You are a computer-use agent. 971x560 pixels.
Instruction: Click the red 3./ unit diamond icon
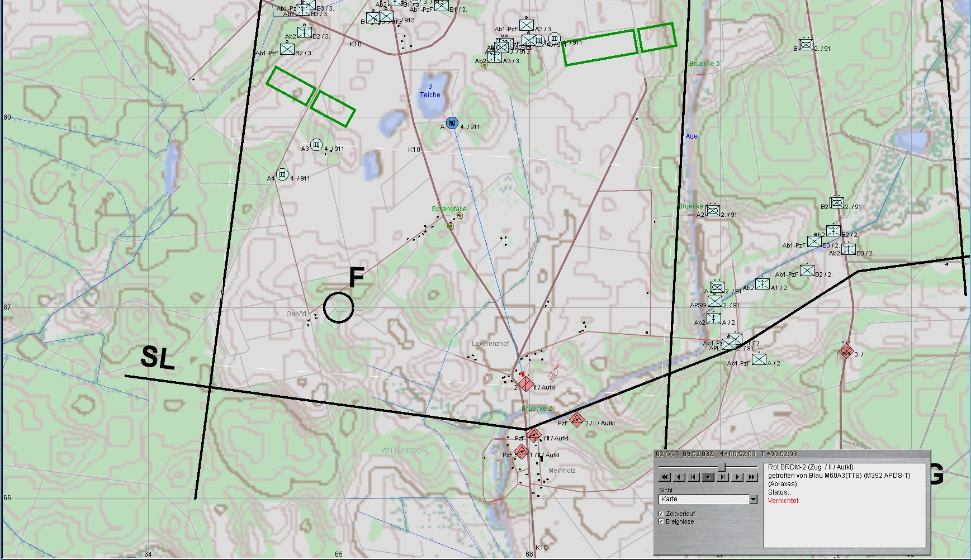[846, 352]
